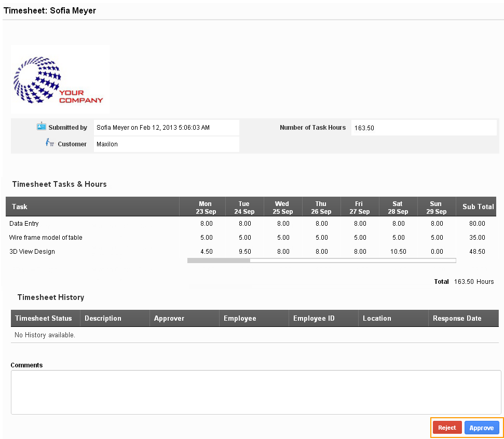Click the Task column header
The height and width of the screenshot is (439, 504).
click(x=20, y=207)
